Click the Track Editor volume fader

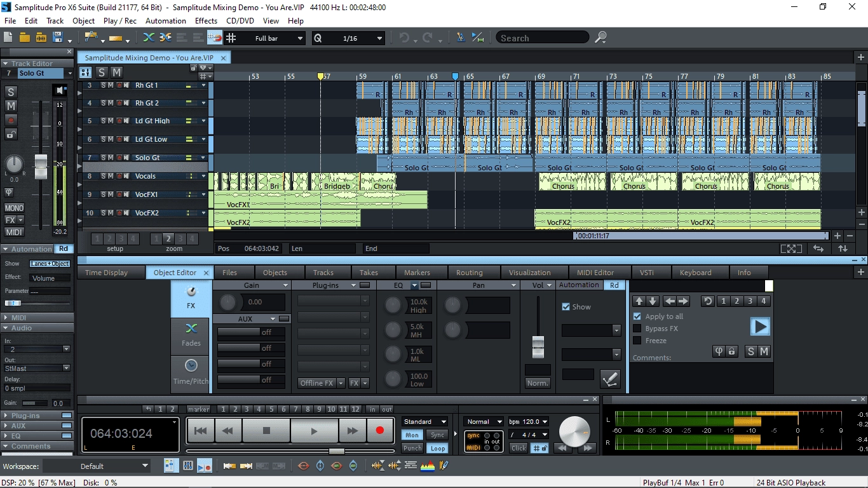point(41,166)
